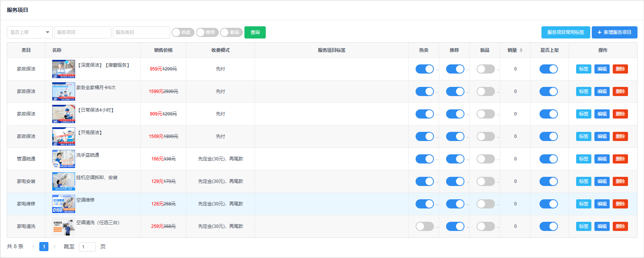Click the previous page arrow icon
The height and width of the screenshot is (258, 644).
34,247
